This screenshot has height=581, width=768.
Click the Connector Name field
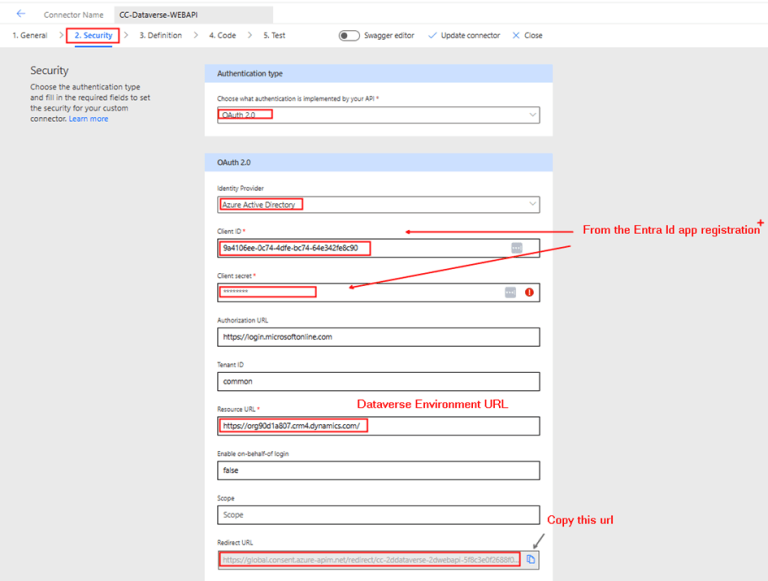pos(193,15)
